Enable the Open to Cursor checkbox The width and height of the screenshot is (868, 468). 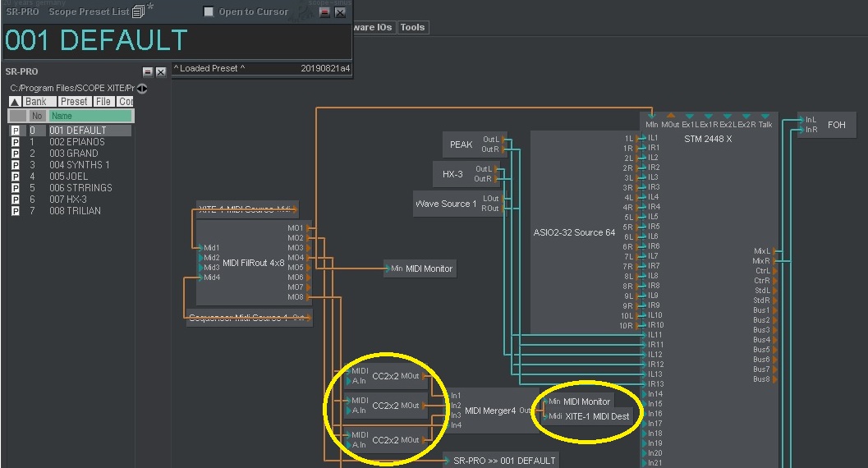click(x=209, y=11)
